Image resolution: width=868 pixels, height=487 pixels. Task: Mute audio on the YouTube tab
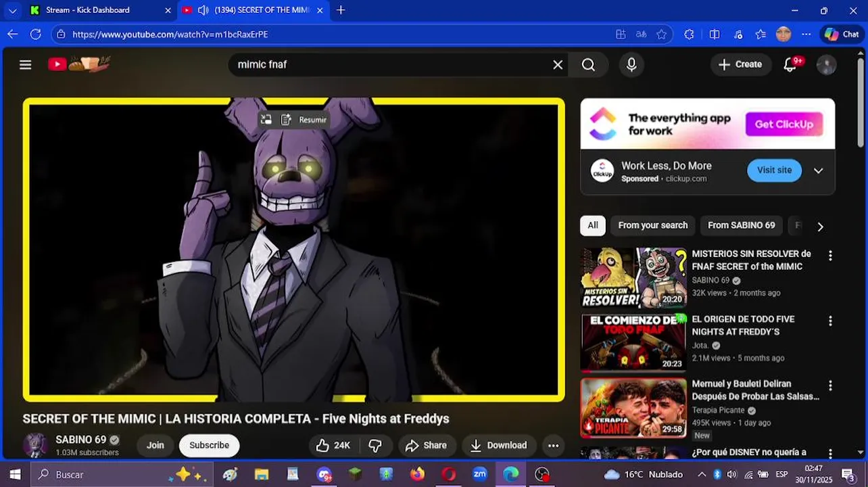pos(203,10)
